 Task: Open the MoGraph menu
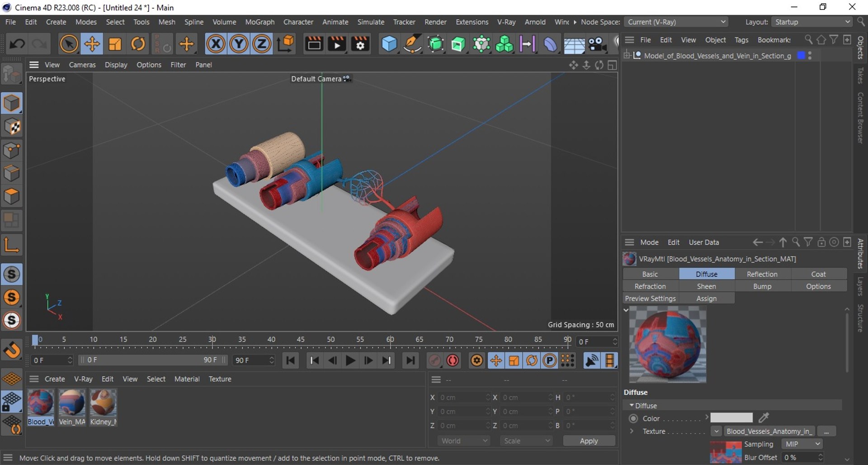(x=259, y=22)
